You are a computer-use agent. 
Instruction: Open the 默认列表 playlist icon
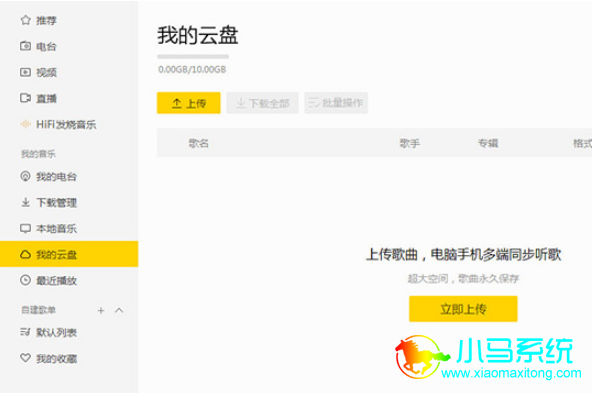(25, 332)
